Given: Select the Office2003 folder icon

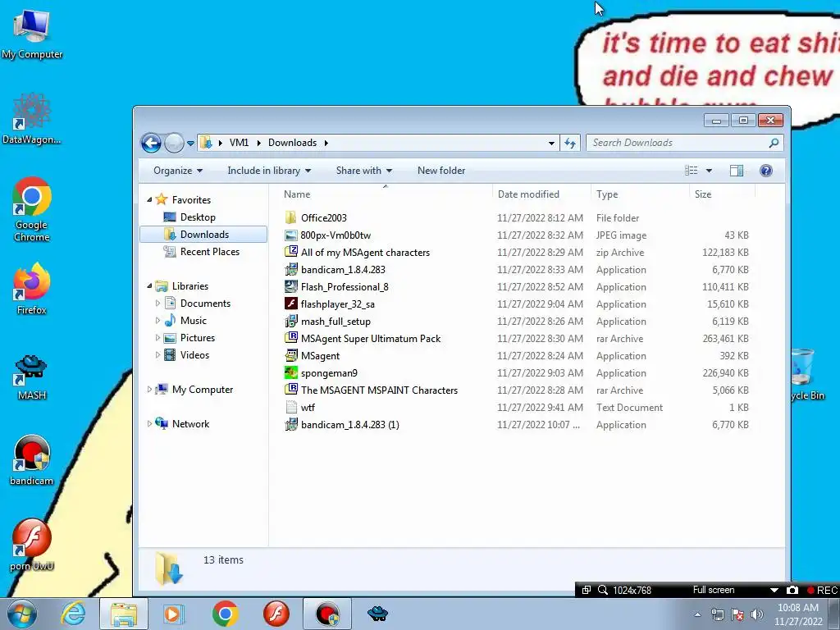Looking at the screenshot, I should click(x=291, y=217).
